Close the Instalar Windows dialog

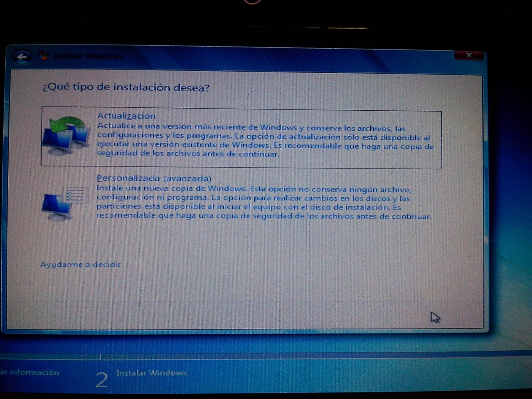click(x=469, y=55)
